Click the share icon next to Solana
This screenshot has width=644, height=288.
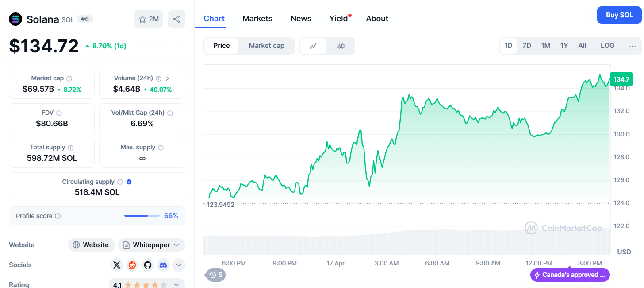[176, 19]
